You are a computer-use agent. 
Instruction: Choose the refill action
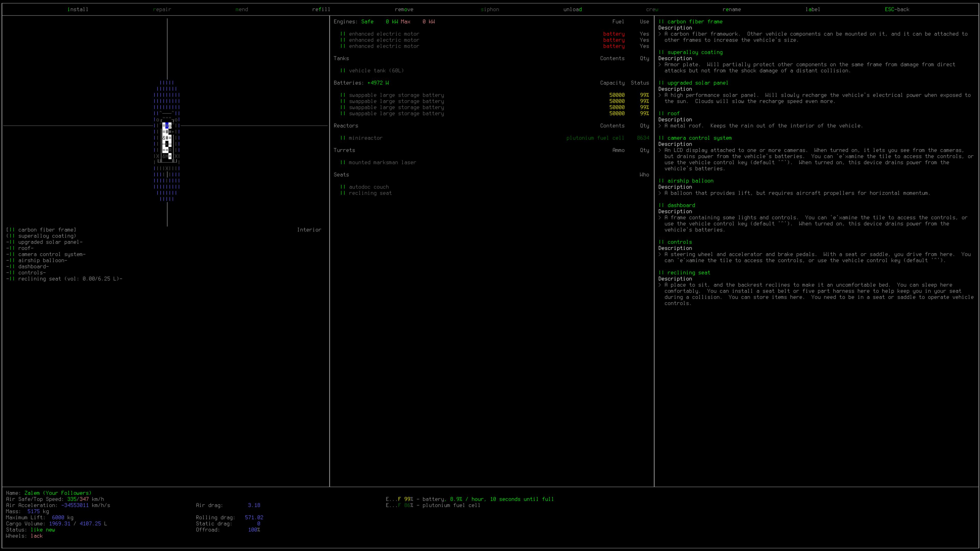click(x=321, y=9)
